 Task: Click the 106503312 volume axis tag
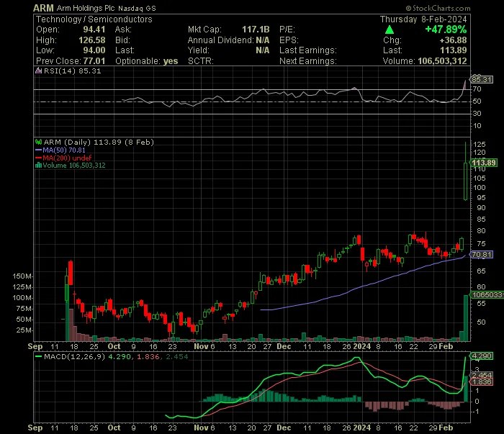coord(487,295)
